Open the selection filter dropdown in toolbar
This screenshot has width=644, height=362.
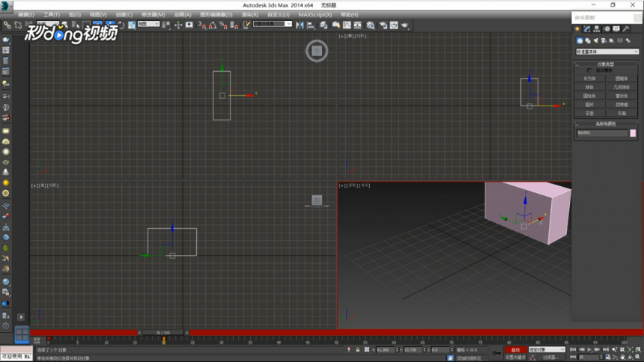(x=48, y=23)
